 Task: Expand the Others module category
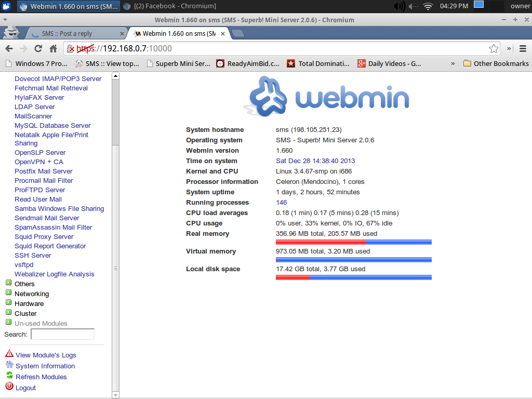[8, 283]
